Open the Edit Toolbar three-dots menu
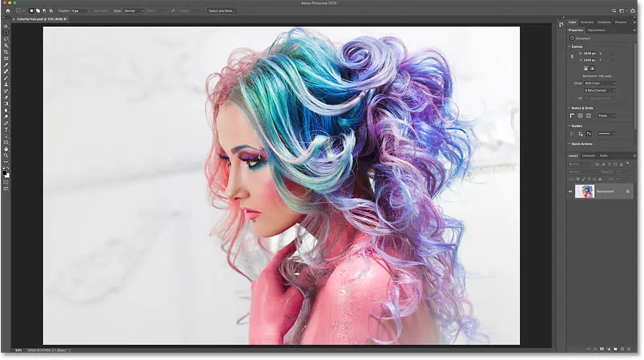The width and height of the screenshot is (644, 360). (x=6, y=162)
